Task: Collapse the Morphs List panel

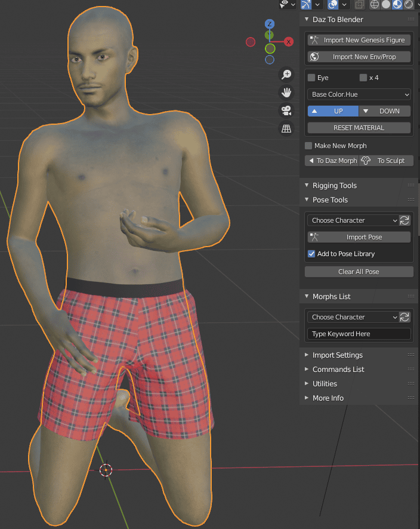Action: click(307, 296)
